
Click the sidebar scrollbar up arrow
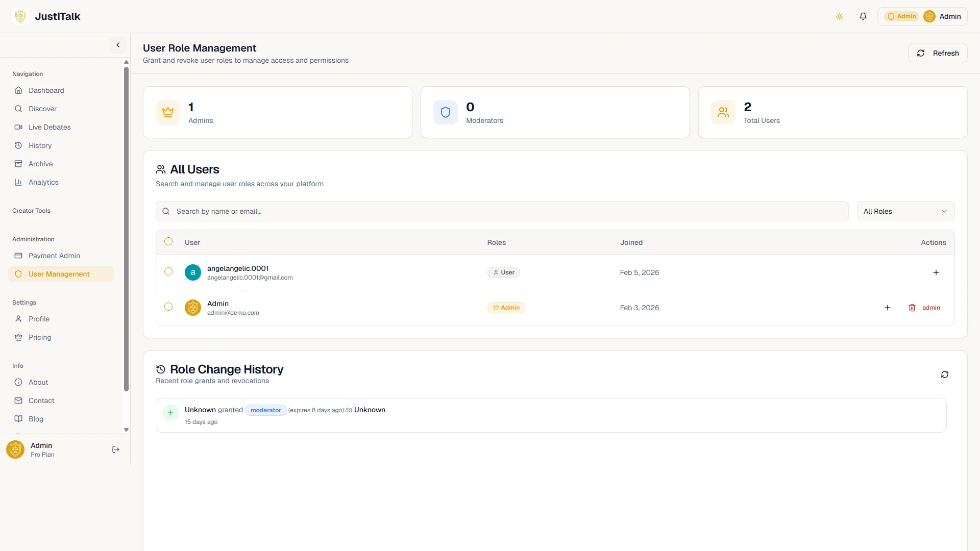(x=126, y=62)
